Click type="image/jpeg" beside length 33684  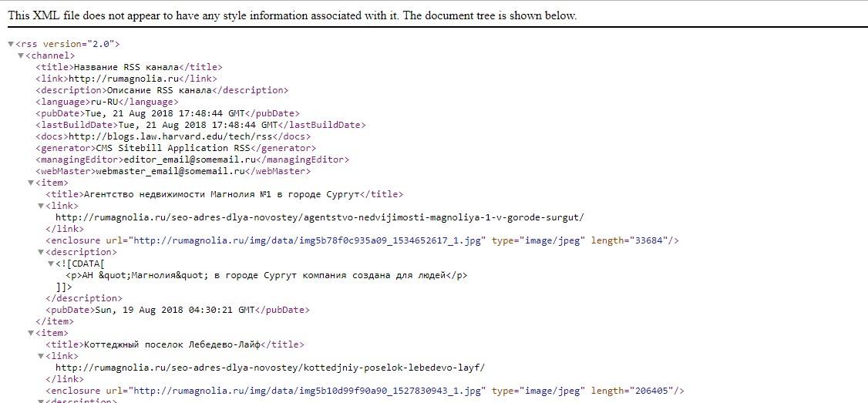pos(539,241)
